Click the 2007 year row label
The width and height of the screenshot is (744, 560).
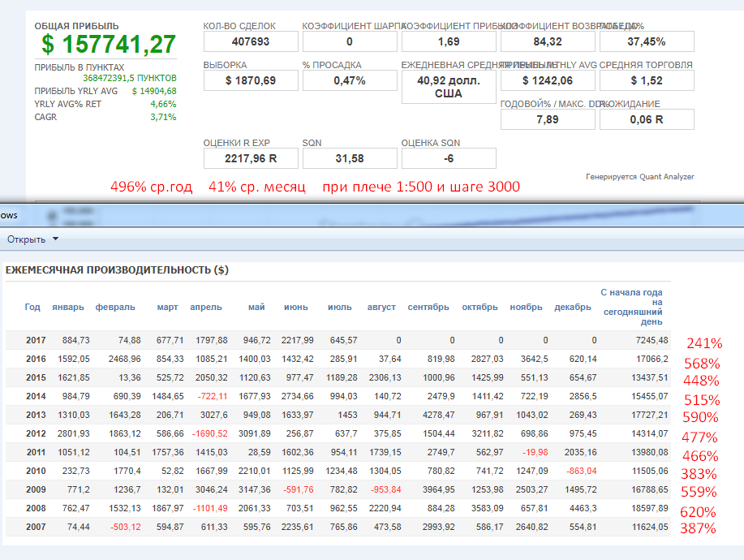coord(36,527)
